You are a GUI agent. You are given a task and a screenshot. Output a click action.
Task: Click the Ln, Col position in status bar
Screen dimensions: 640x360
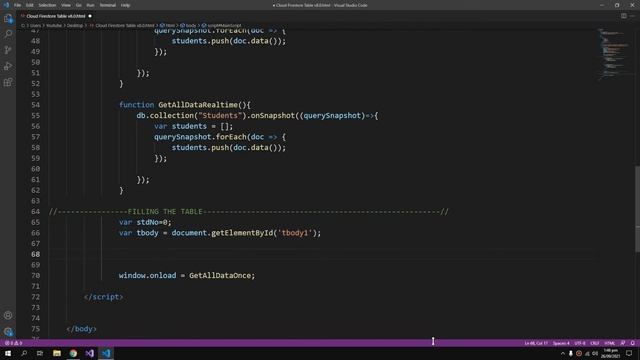(536, 343)
